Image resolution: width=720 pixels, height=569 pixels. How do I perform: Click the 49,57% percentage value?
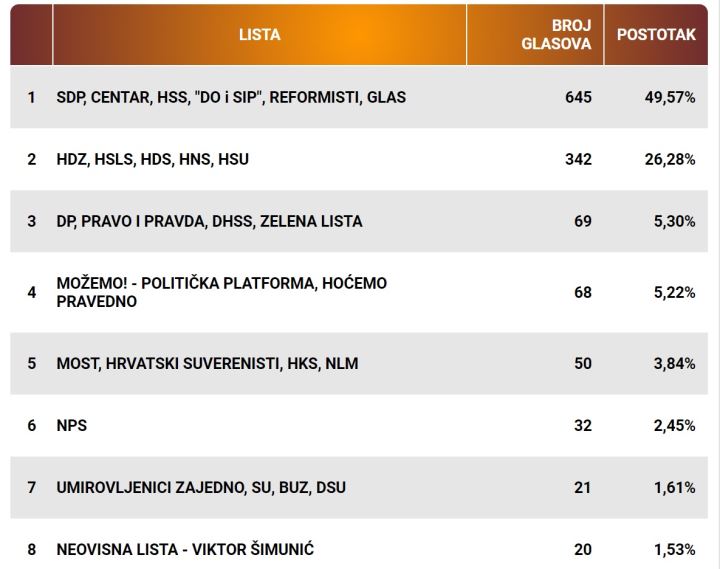click(x=670, y=97)
